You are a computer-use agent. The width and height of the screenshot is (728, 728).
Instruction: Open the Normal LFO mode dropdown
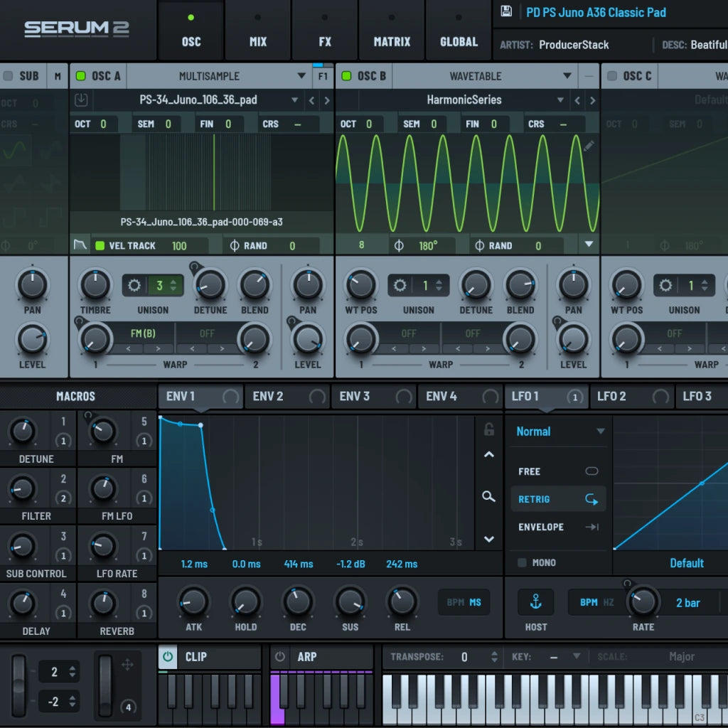tap(558, 431)
